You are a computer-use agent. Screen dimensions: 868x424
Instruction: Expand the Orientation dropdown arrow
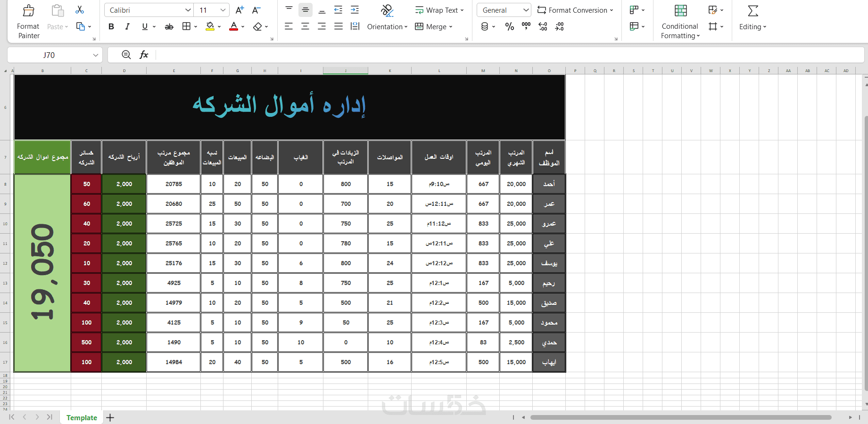[x=406, y=27]
